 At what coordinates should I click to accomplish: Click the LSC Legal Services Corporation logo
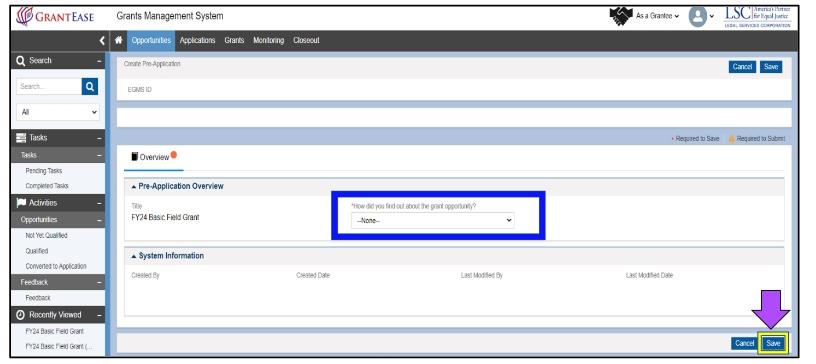[x=757, y=17]
